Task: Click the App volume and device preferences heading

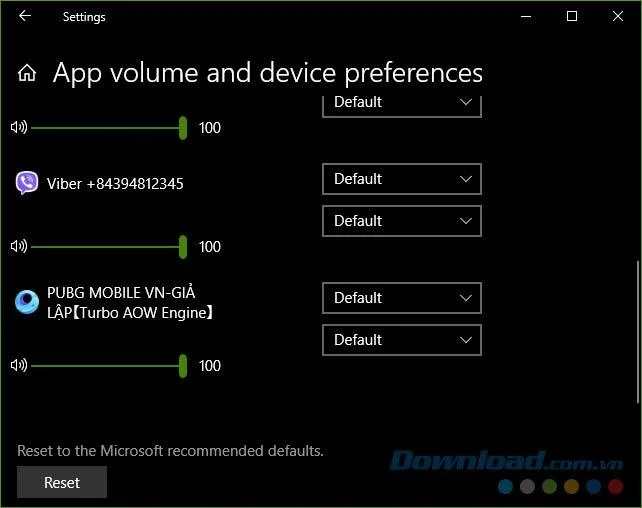Action: [x=268, y=73]
